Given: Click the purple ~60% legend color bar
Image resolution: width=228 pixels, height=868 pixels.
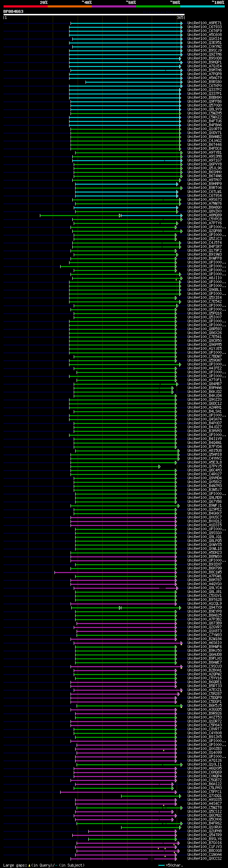Looking at the screenshot, I should [114, 6].
